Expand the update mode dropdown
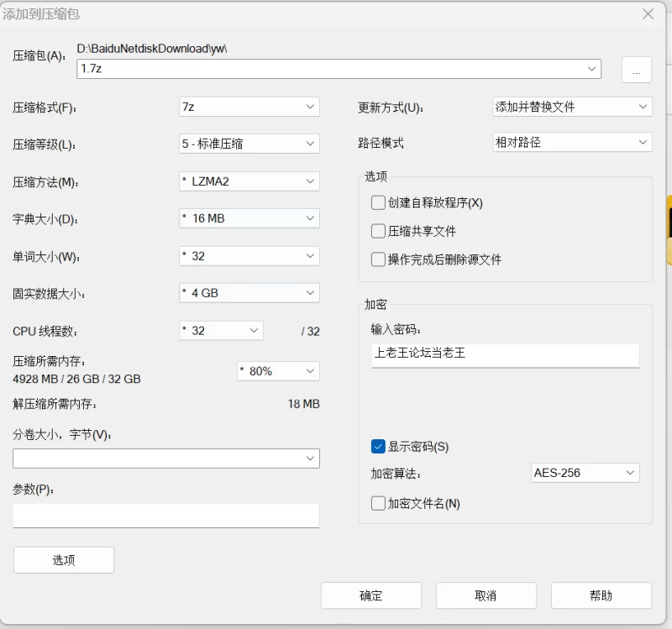The image size is (672, 629). point(572,107)
